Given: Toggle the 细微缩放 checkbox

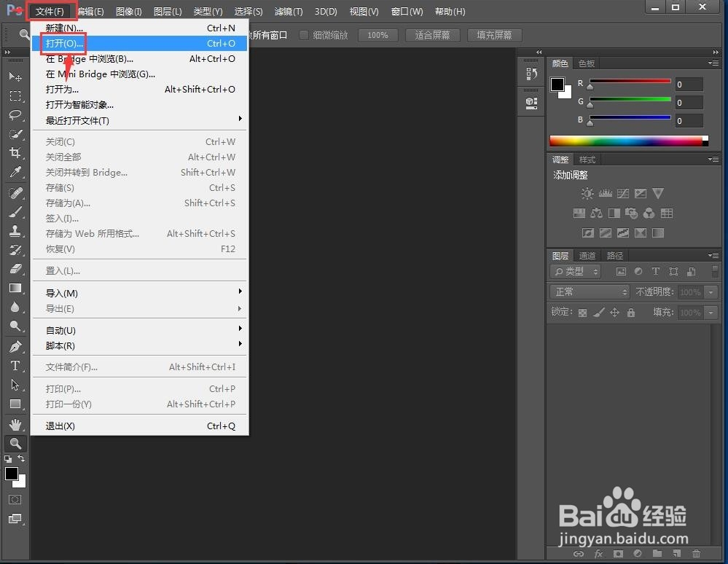Looking at the screenshot, I should click(304, 35).
